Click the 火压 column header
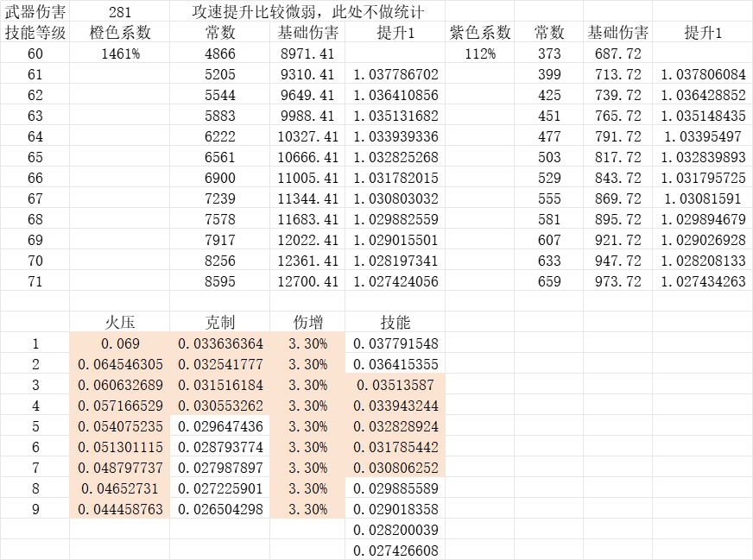753x560 pixels. click(119, 322)
